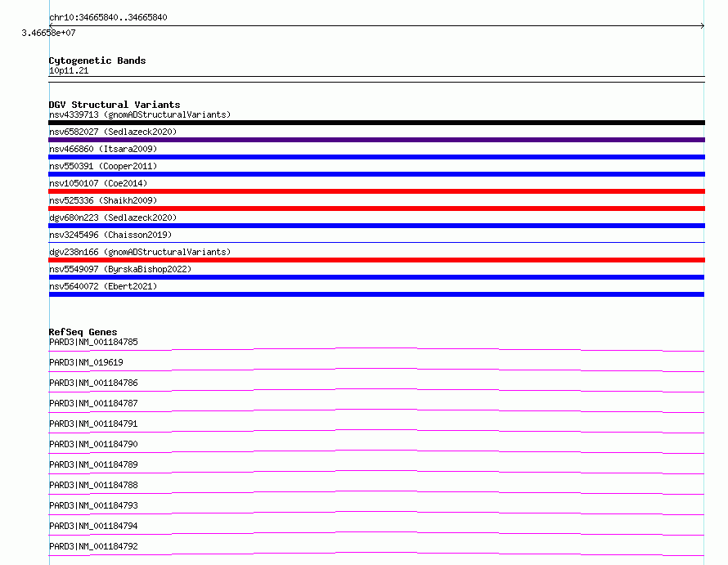This screenshot has width=728, height=565.
Task: Click the dgv680n223 (Sedlazeck2020) label
Action: (x=113, y=217)
